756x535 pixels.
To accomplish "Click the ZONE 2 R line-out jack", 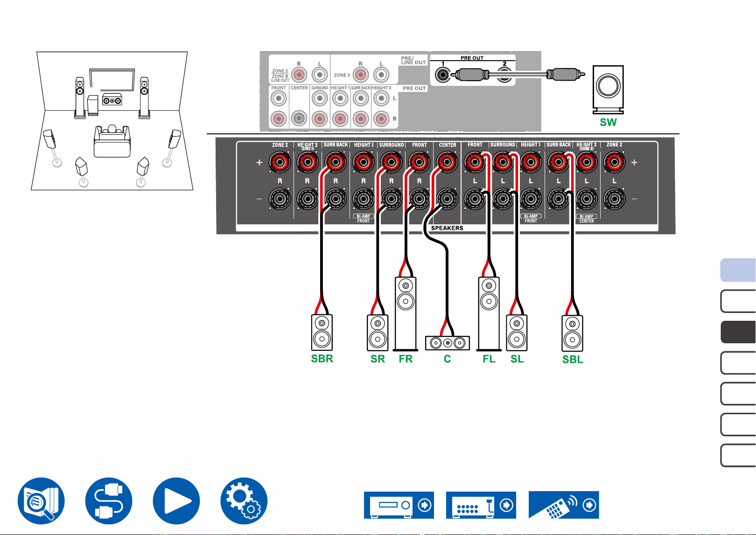I will pyautogui.click(x=299, y=75).
